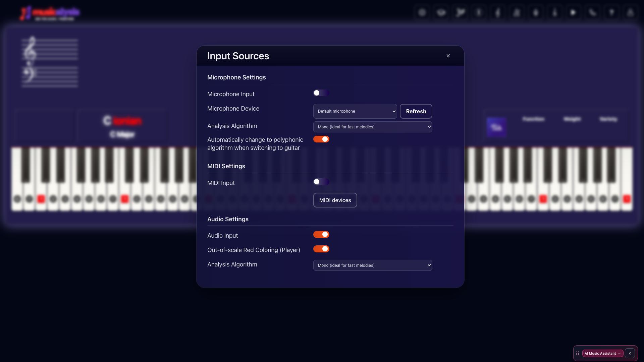This screenshot has width=644, height=362.
Task: Toggle Out-of-scale Red Coloring (Player)
Action: 321,249
